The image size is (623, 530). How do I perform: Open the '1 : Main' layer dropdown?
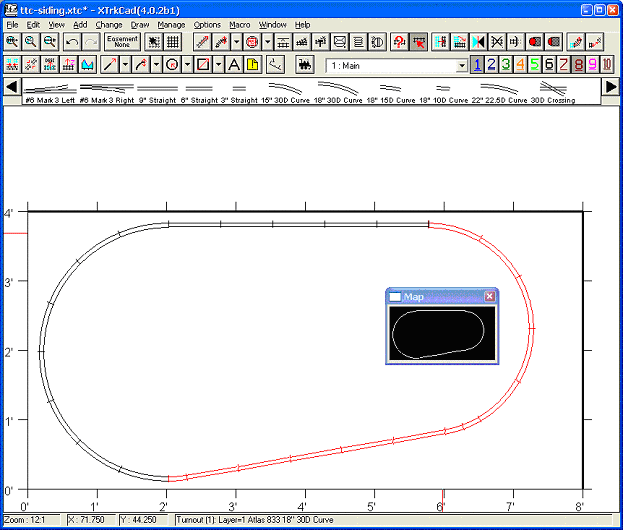461,65
